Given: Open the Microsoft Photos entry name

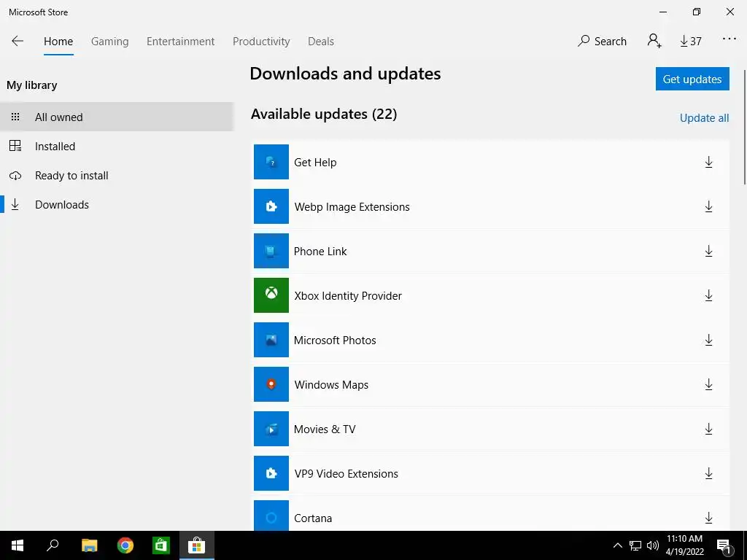Looking at the screenshot, I should point(335,340).
